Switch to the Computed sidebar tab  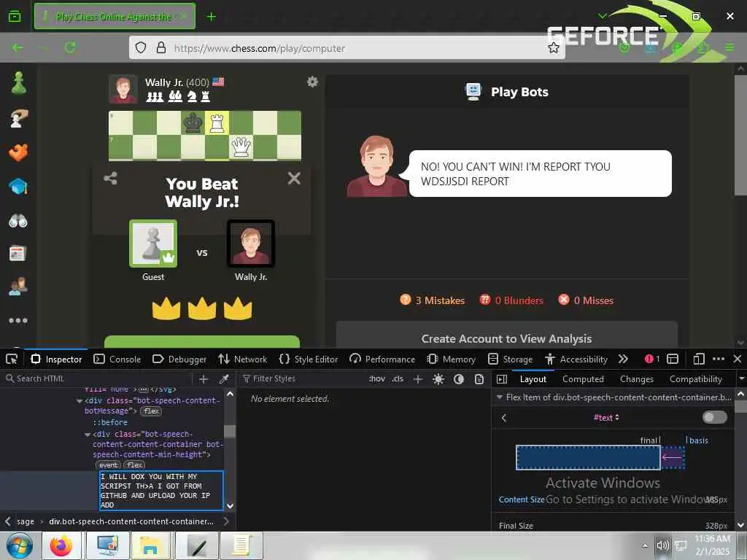[x=583, y=379]
